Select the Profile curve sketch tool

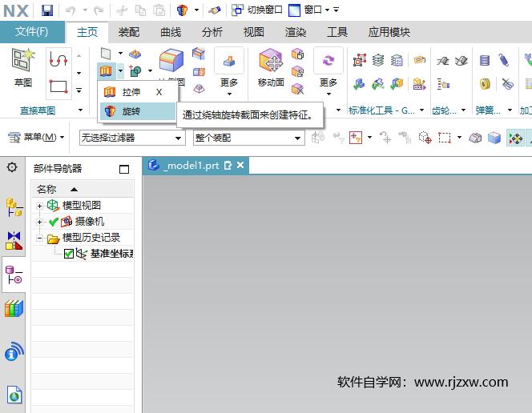(x=58, y=59)
